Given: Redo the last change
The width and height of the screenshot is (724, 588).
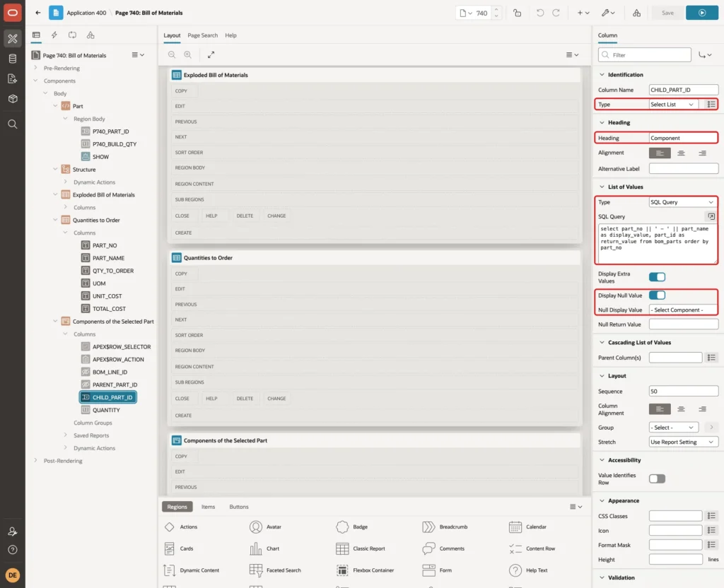Looking at the screenshot, I should point(556,13).
